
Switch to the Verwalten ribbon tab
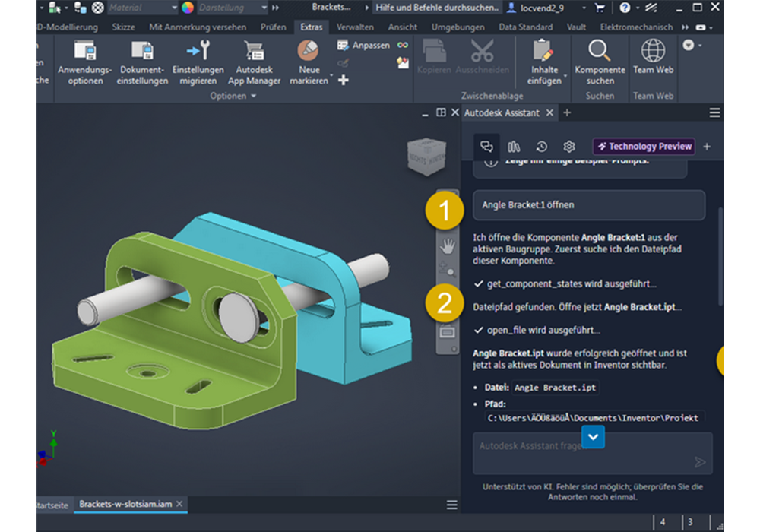coord(355,27)
